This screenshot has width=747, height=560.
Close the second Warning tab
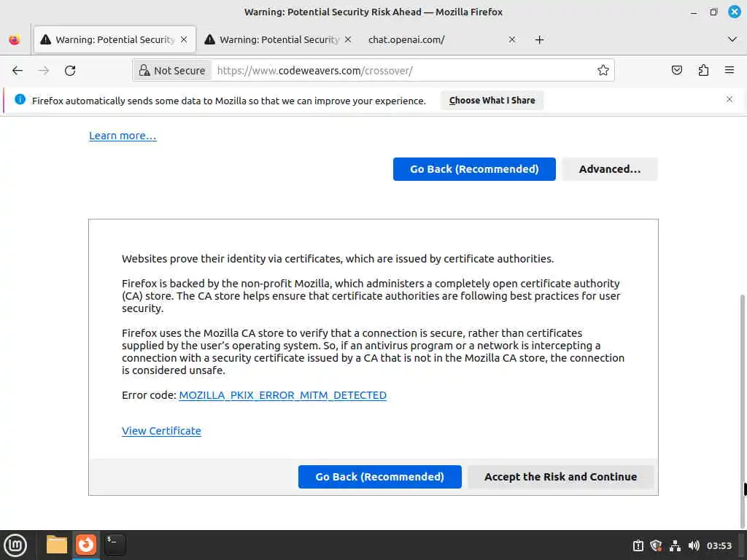(348, 39)
